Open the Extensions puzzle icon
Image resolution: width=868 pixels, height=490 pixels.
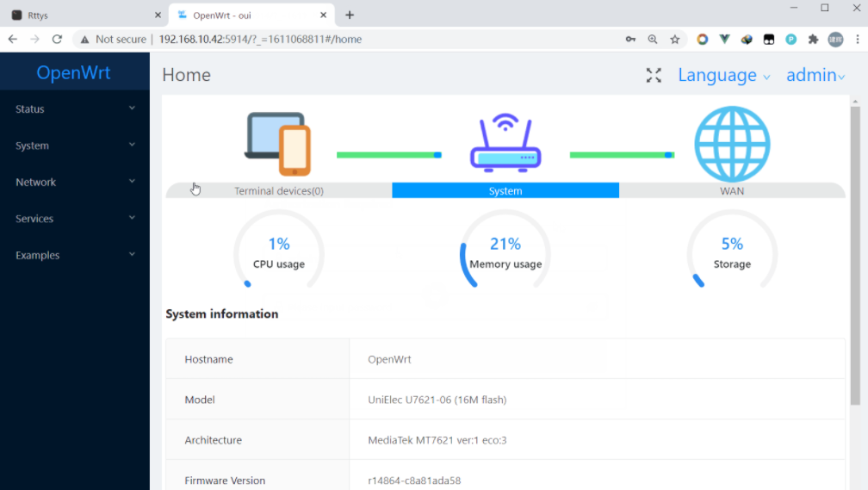click(x=813, y=40)
